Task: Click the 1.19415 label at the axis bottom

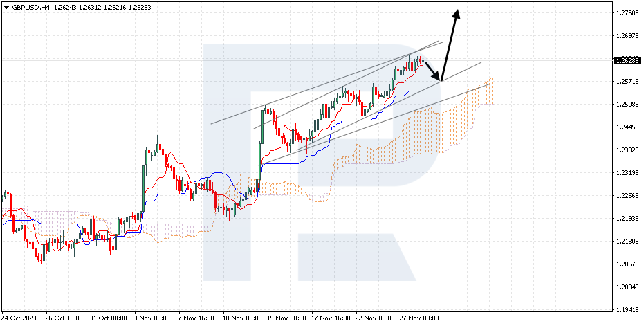Action: (626, 310)
